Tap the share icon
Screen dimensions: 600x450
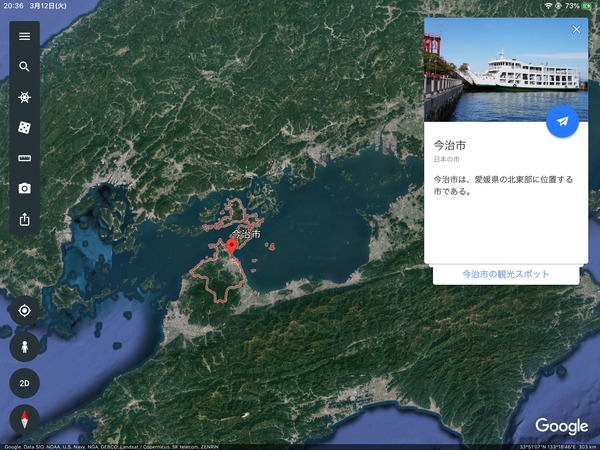point(24,219)
